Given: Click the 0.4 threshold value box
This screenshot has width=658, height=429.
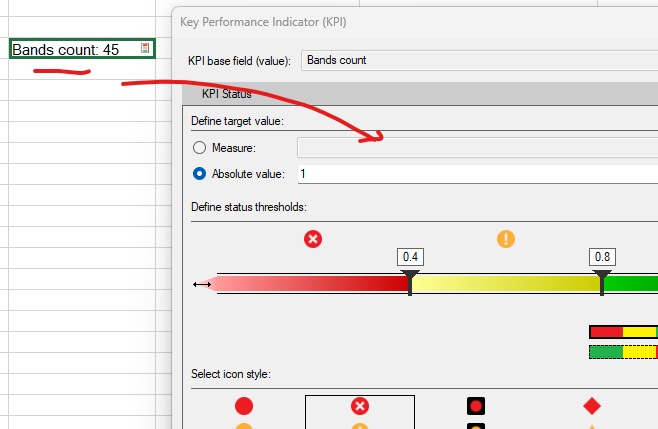Looking at the screenshot, I should (410, 257).
